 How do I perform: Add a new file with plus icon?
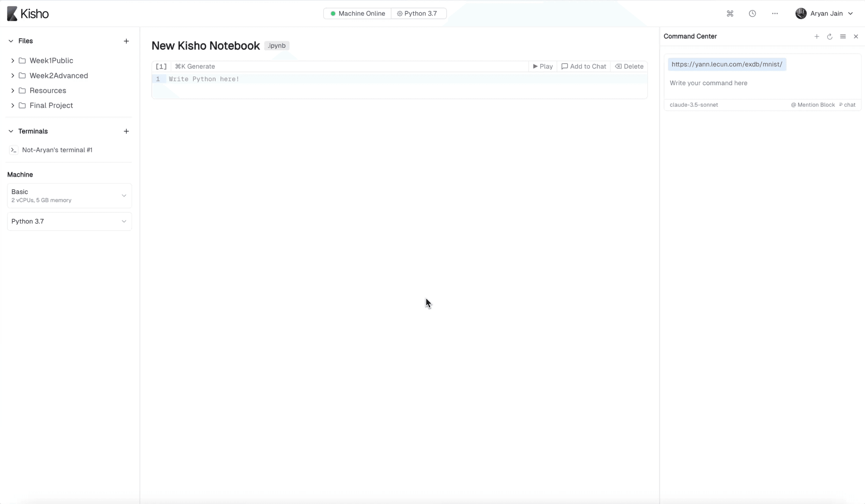coord(126,41)
